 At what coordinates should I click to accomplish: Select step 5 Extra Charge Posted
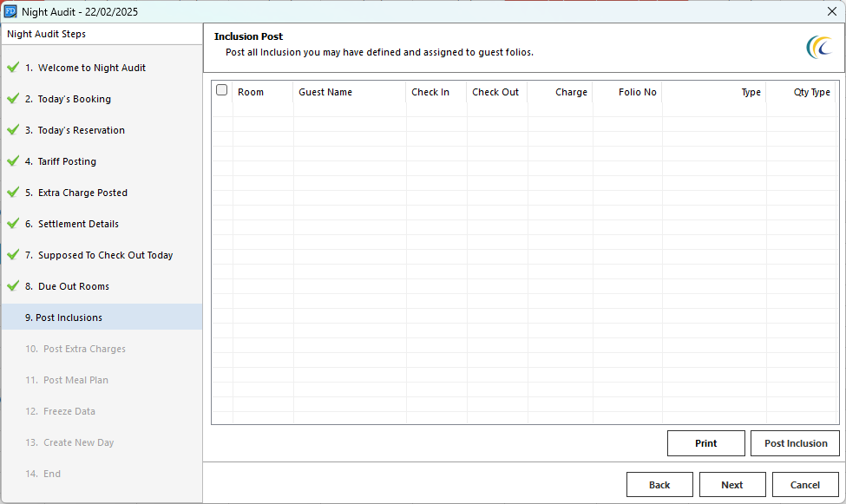coord(82,193)
